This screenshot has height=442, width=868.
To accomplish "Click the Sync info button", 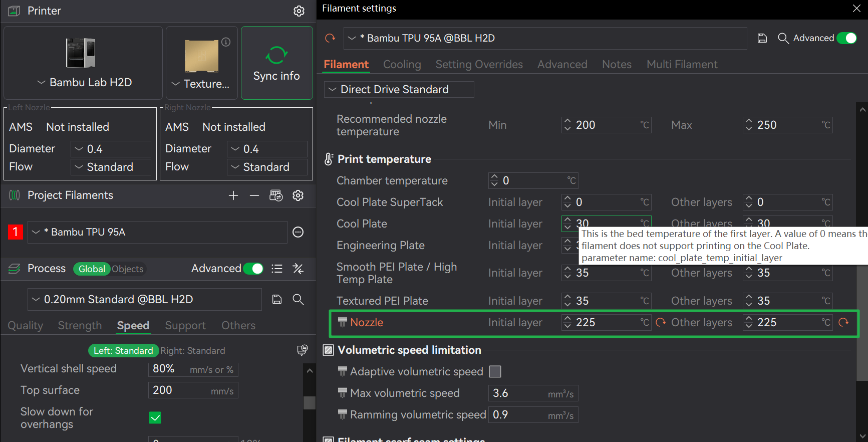I will point(276,63).
